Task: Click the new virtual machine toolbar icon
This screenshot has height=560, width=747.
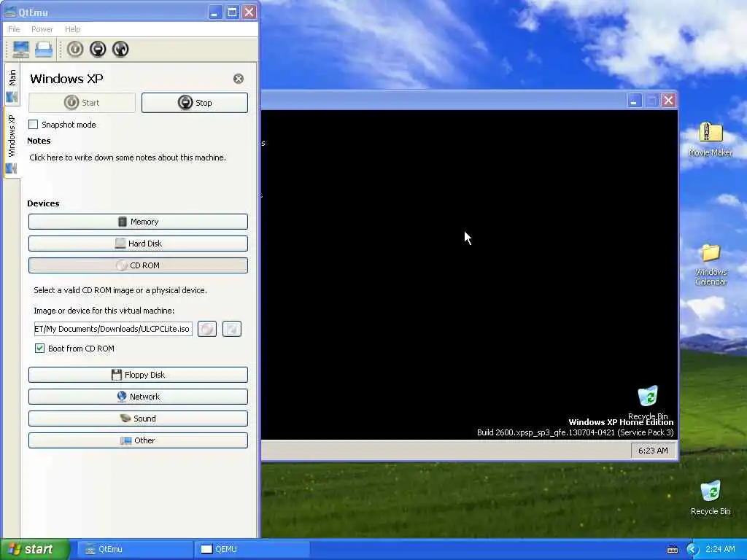Action: tap(21, 49)
